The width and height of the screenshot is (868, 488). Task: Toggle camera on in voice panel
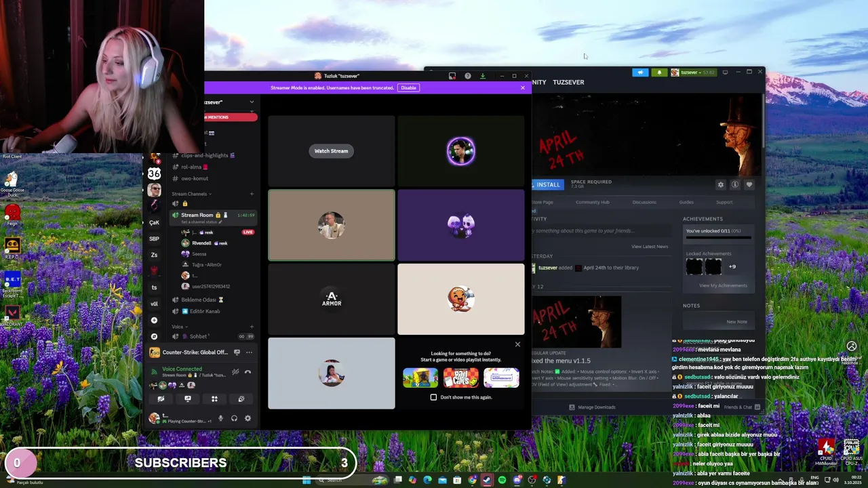pos(161,399)
